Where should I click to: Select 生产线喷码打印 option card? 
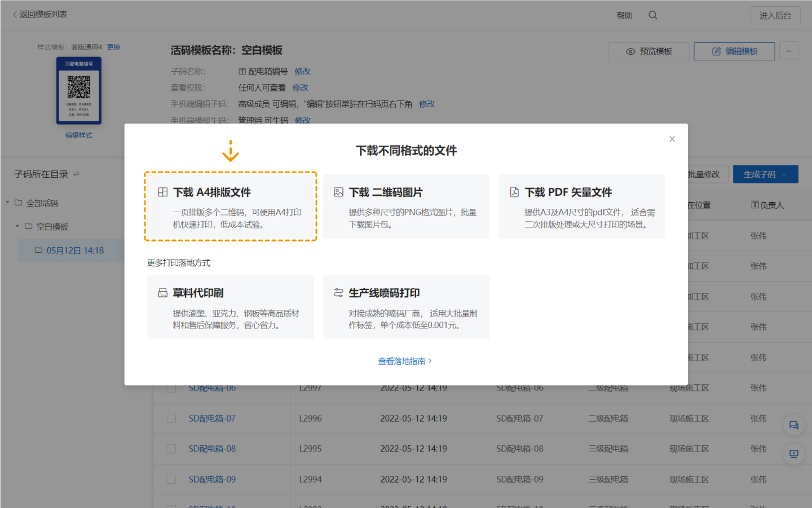coord(406,308)
